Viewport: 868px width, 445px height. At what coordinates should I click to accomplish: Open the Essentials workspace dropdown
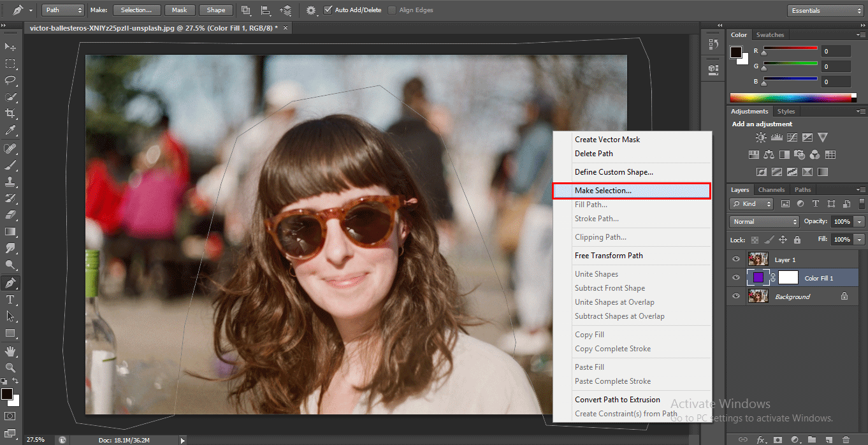click(825, 10)
